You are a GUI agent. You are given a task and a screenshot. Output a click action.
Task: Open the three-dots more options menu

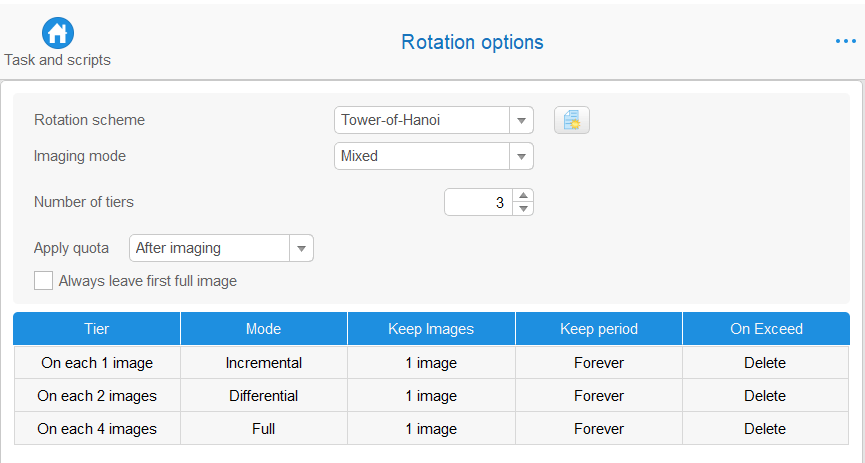(x=845, y=41)
